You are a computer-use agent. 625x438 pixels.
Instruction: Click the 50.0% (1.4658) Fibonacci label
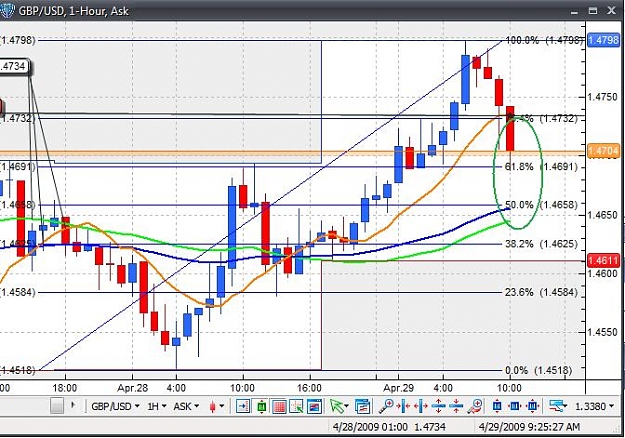pos(542,205)
